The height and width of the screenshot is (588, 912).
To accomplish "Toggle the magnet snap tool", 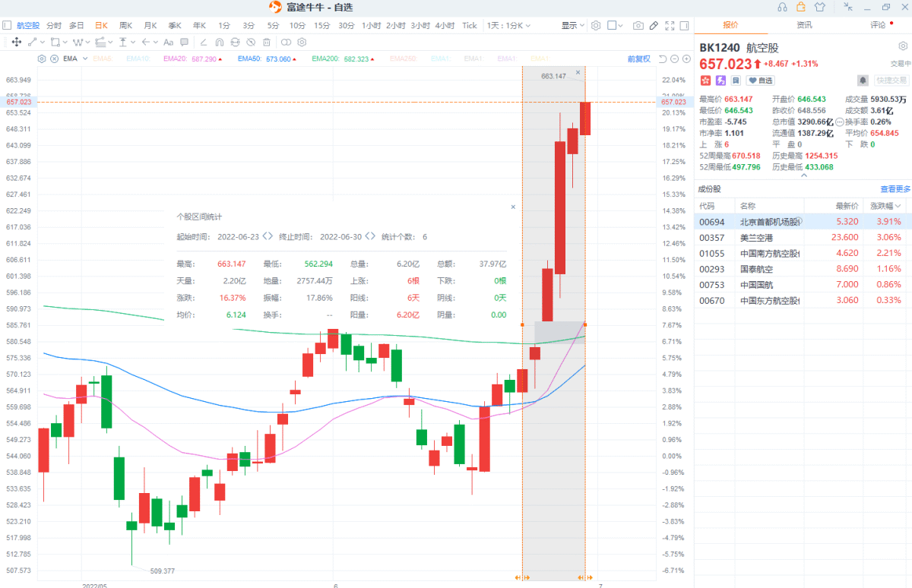I will pos(219,42).
